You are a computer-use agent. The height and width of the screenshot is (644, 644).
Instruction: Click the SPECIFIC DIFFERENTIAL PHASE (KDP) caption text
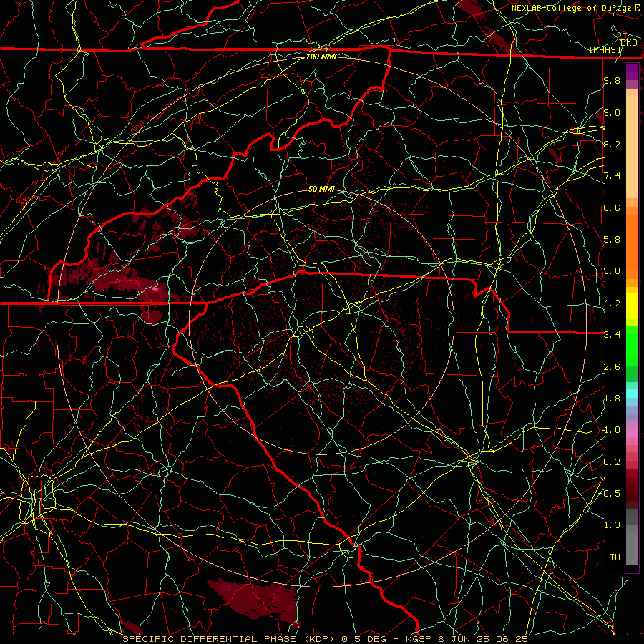[228, 639]
